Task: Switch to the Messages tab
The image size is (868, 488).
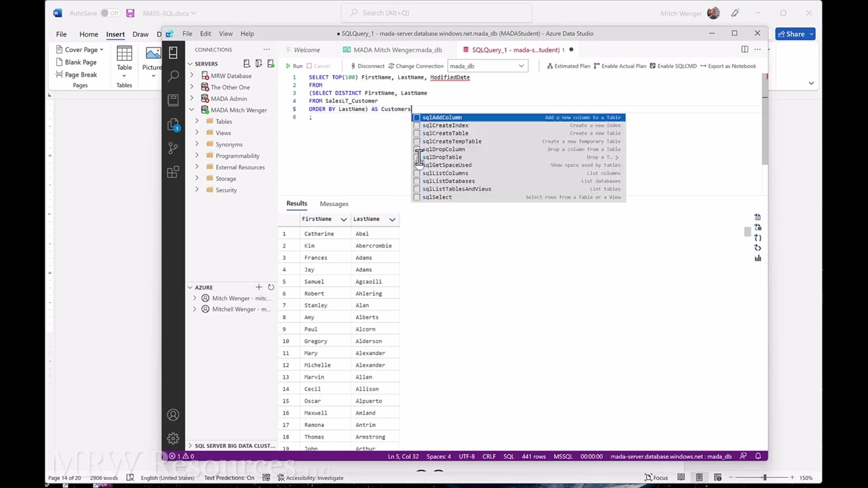Action: coord(334,203)
